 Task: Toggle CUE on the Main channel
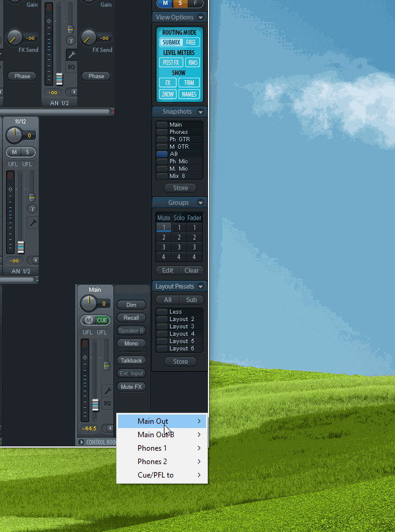102,320
